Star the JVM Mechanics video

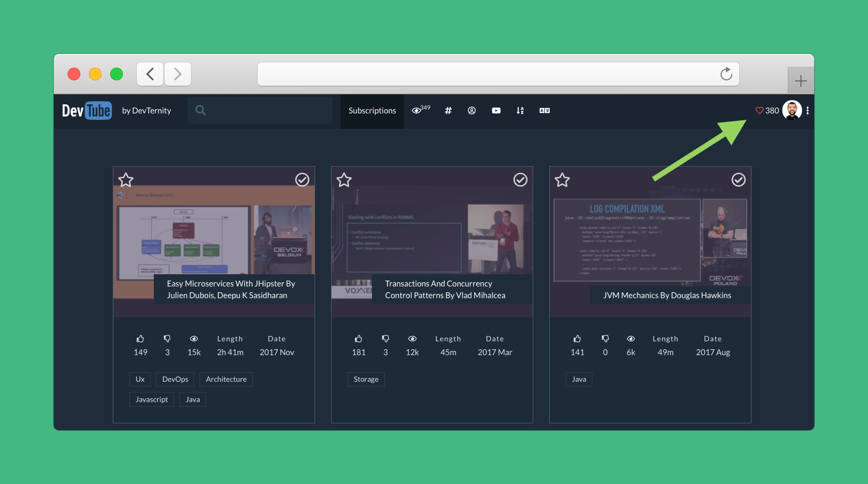(x=563, y=180)
